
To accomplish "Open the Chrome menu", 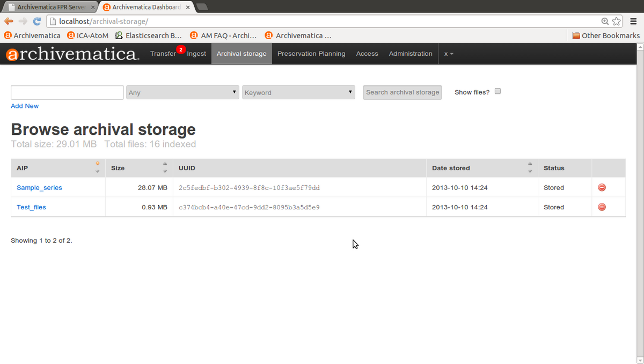I will point(634,20).
